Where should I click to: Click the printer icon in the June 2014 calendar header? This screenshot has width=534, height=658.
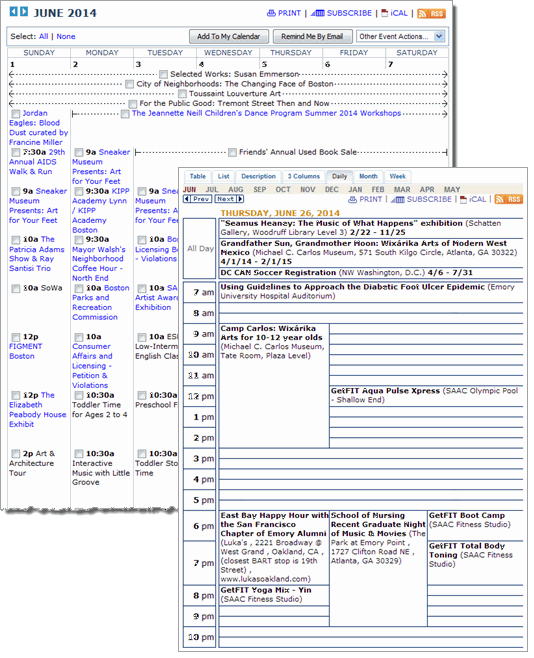click(x=271, y=13)
